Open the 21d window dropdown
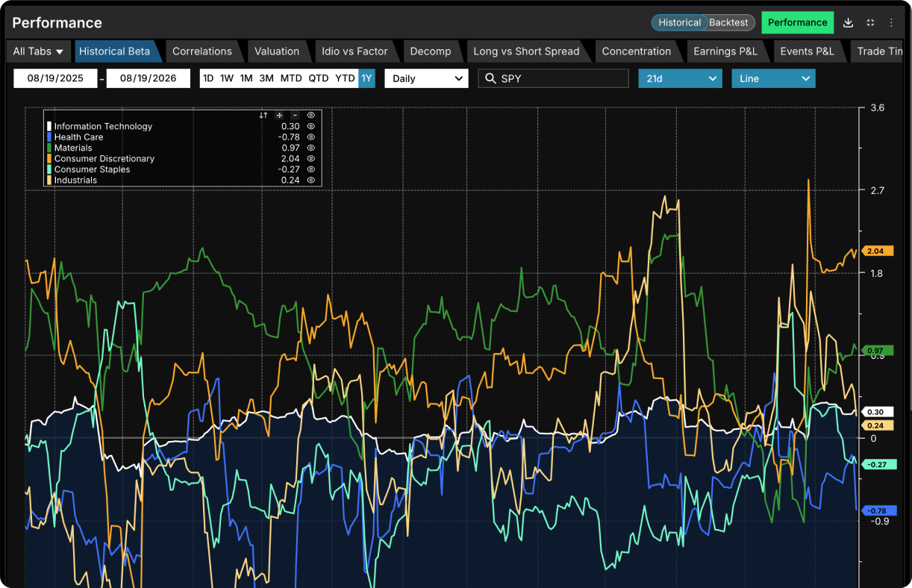Screen dimensions: 912x588 [x=680, y=78]
